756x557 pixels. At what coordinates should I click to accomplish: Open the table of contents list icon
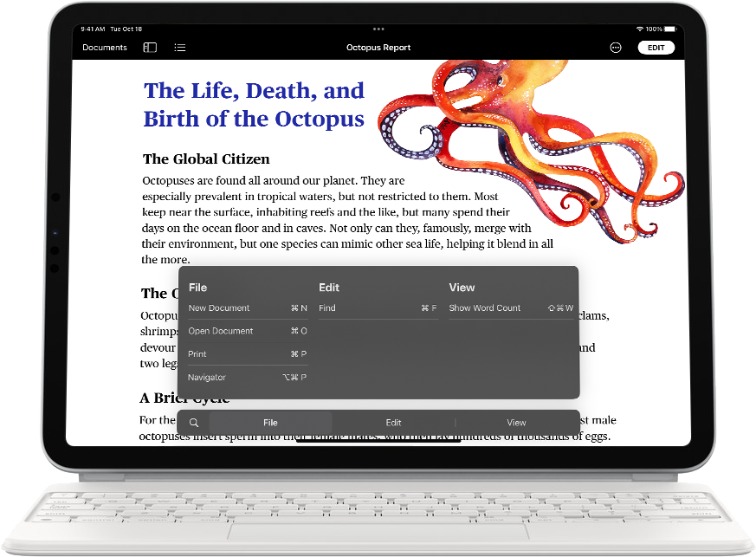pos(180,48)
